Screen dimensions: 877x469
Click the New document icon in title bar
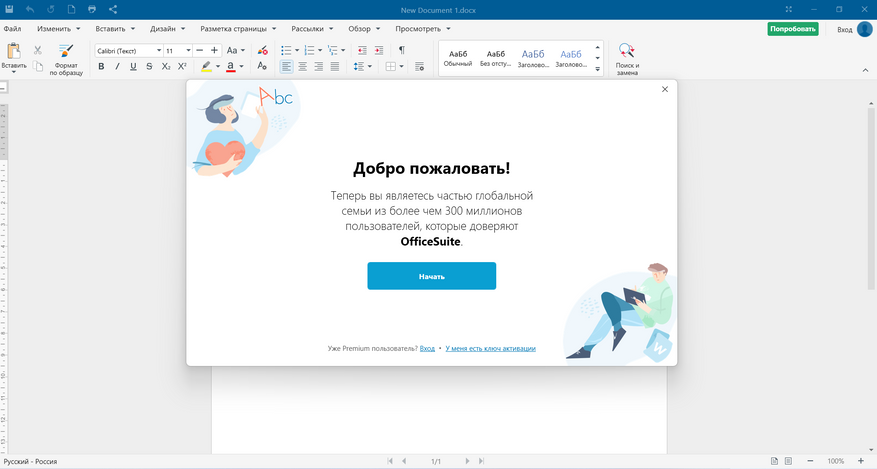(72, 10)
